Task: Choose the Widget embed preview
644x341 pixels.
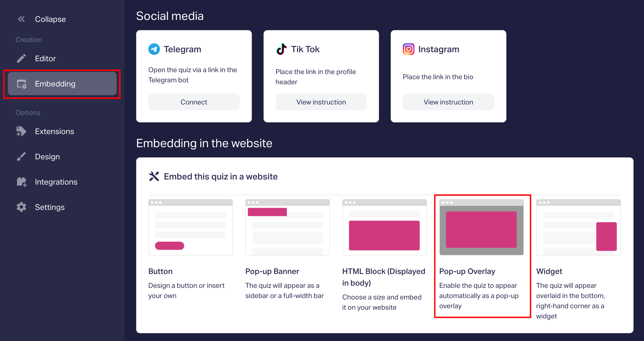Action: pyautogui.click(x=578, y=227)
